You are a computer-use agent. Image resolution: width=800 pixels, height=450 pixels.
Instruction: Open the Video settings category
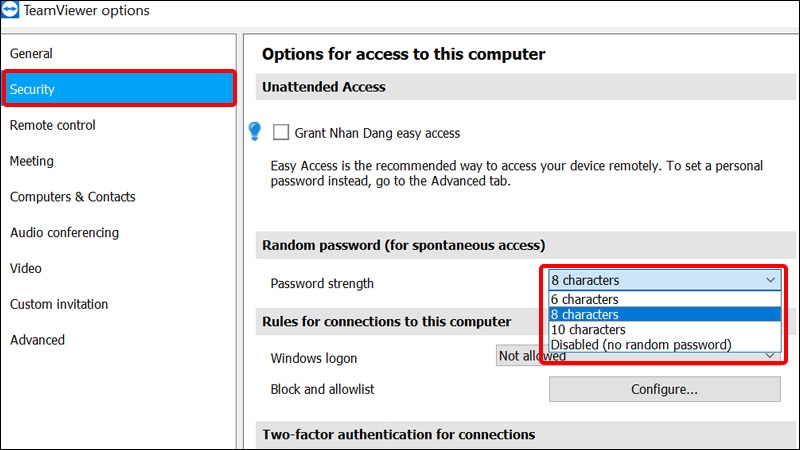[x=26, y=268]
